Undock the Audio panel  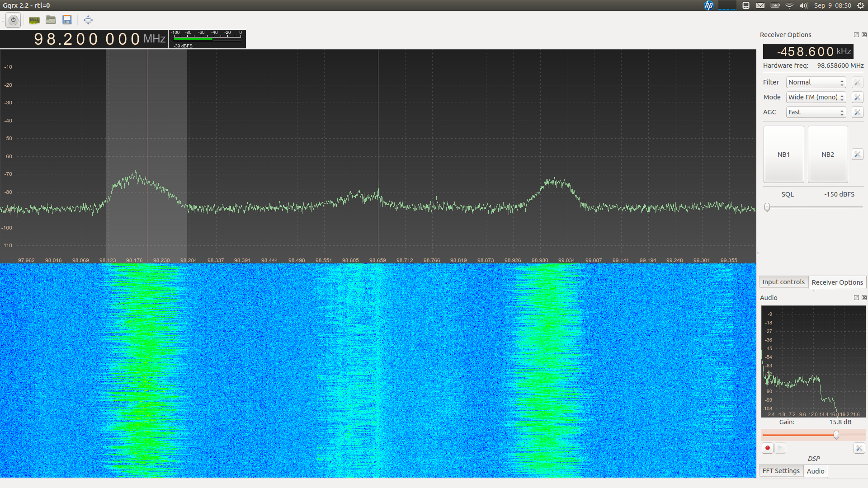(x=856, y=298)
